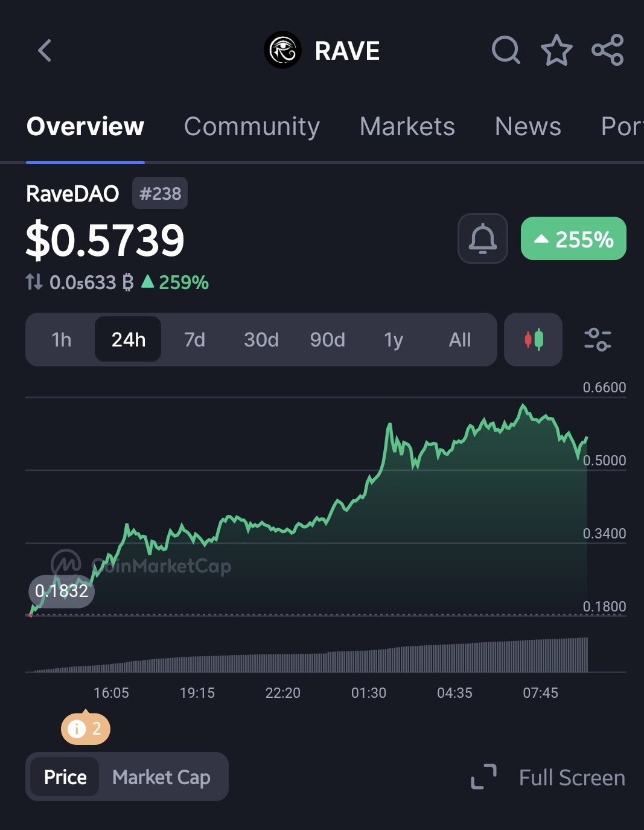The image size is (644, 830).
Task: Add RAVE to watchlist with star icon
Action: coord(556,50)
